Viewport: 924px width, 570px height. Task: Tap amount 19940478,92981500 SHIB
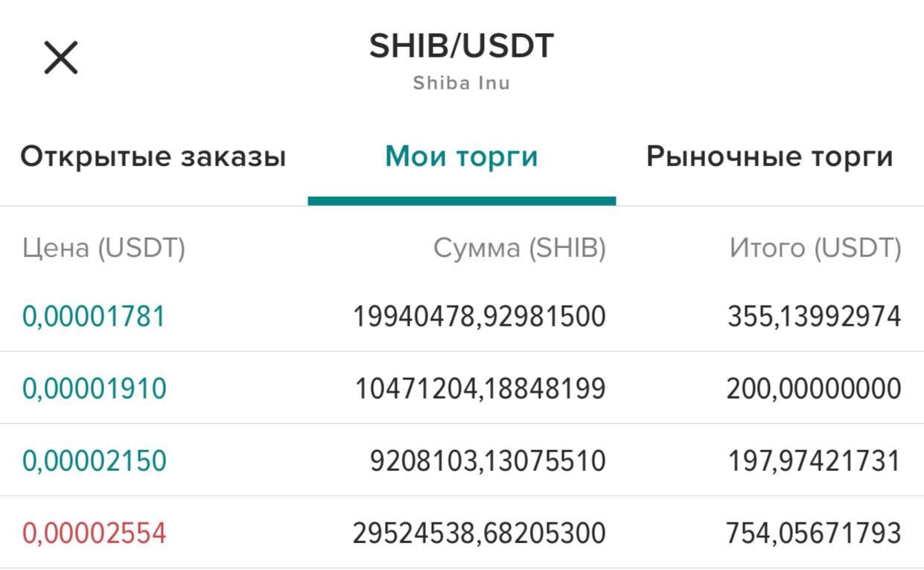point(479,317)
